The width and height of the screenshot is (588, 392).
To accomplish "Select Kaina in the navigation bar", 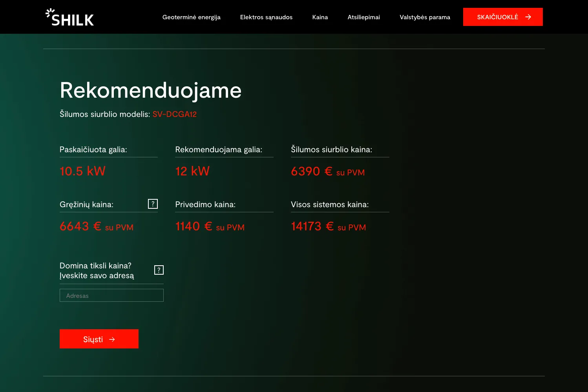I will [320, 17].
